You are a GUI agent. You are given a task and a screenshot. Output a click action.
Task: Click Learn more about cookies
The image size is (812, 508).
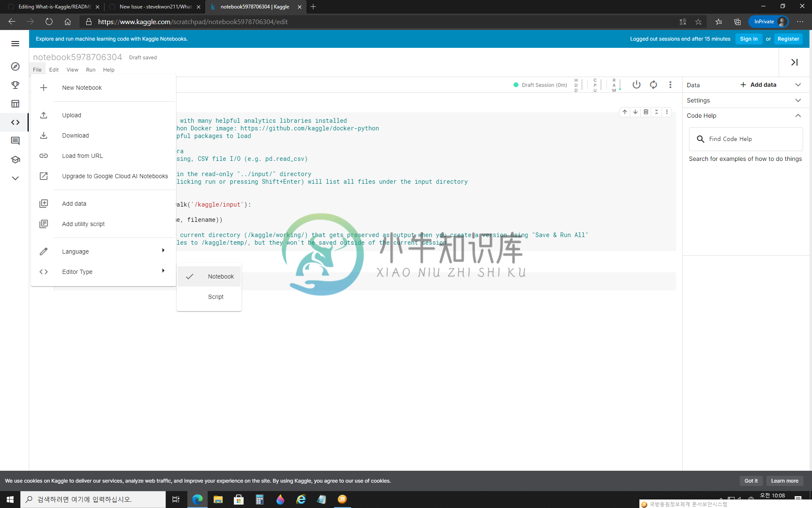click(x=785, y=481)
